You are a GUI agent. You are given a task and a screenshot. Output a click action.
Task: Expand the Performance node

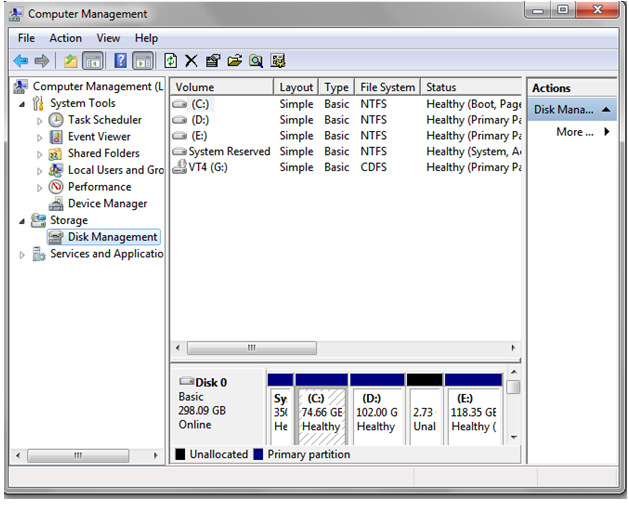coord(39,188)
